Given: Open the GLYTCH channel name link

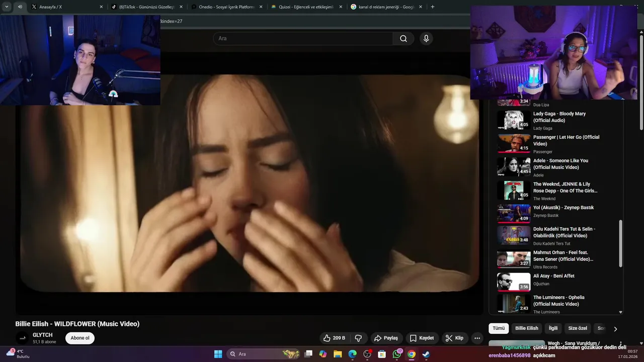Looking at the screenshot, I should click(43, 335).
